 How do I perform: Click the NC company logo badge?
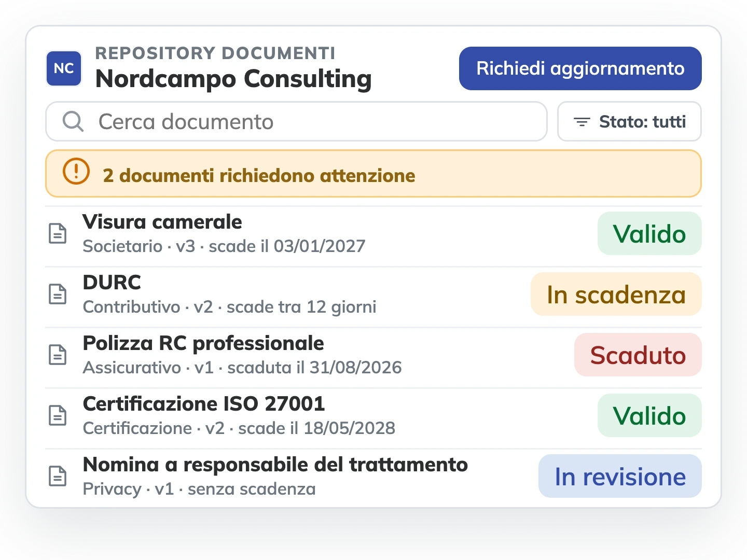pos(64,68)
